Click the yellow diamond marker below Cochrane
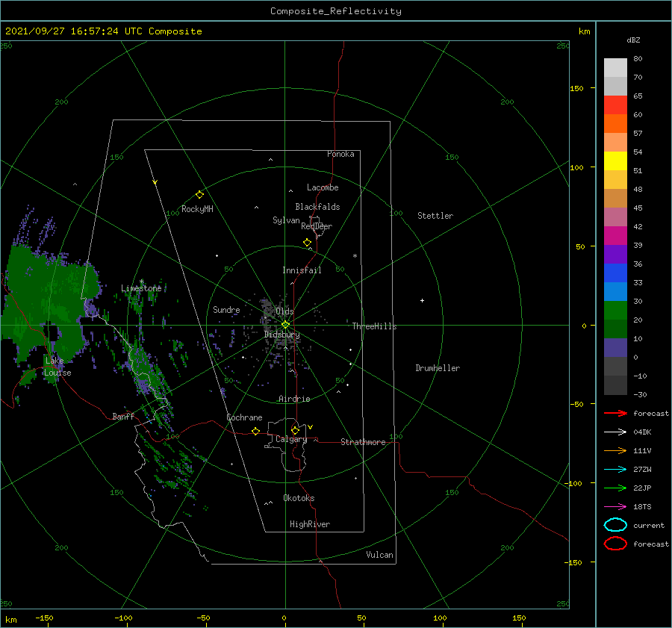Viewport: 672px width, 628px height. [255, 431]
